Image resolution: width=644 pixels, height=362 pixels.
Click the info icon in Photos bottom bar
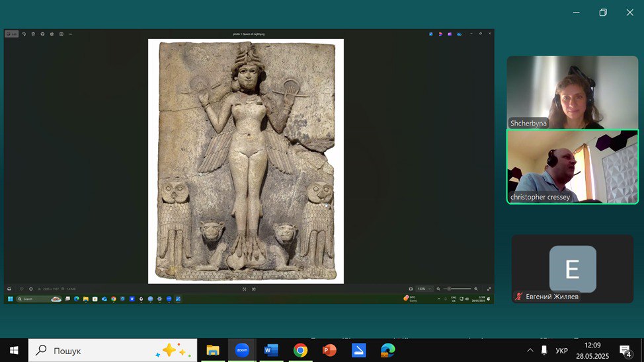tap(31, 289)
